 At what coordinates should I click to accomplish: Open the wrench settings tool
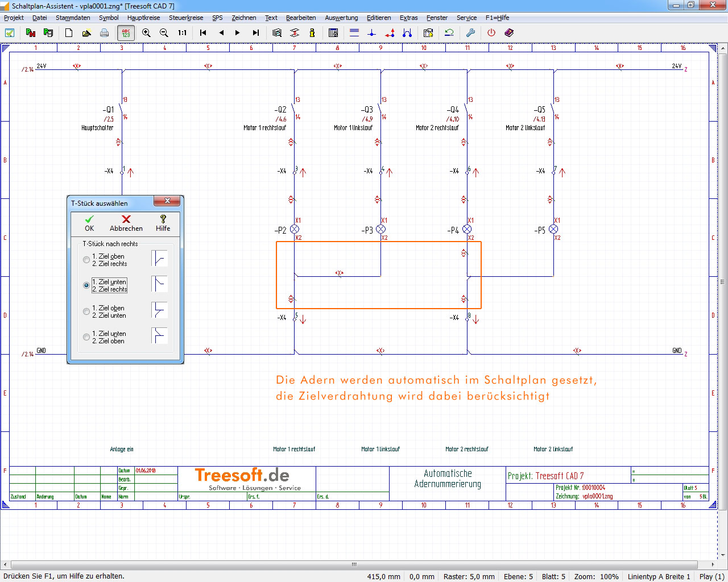470,33
